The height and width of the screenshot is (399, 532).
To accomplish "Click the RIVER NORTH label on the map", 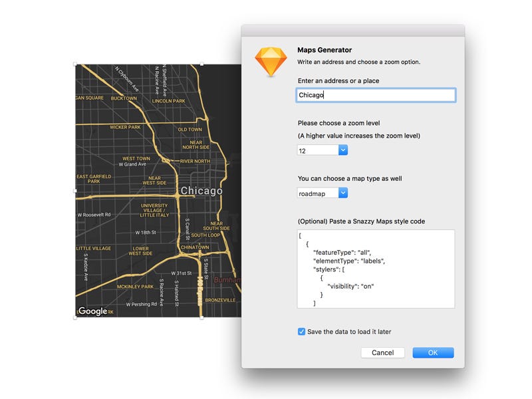I will [x=195, y=162].
